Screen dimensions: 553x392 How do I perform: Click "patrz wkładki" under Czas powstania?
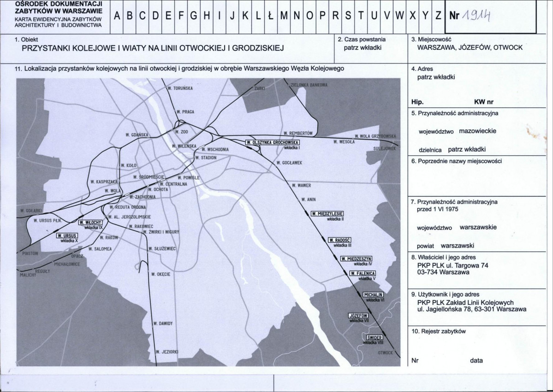pyautogui.click(x=363, y=47)
